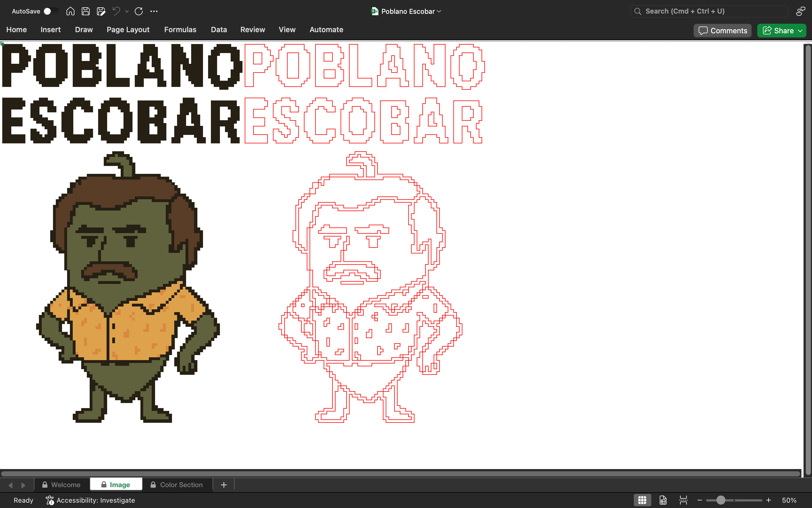Viewport: 812px width, 508px height.
Task: Open the Undo history dropdown arrow
Action: [127, 11]
